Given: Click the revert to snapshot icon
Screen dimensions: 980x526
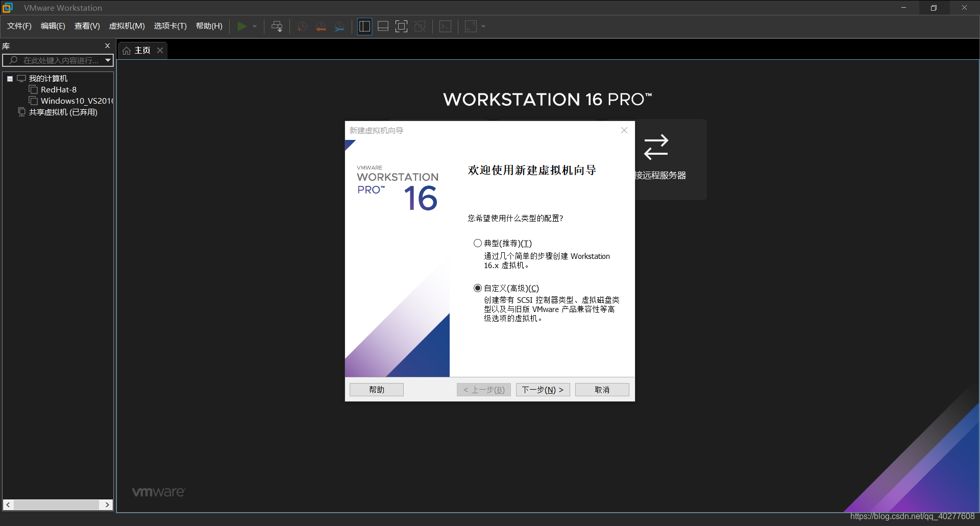Looking at the screenshot, I should pos(321,27).
